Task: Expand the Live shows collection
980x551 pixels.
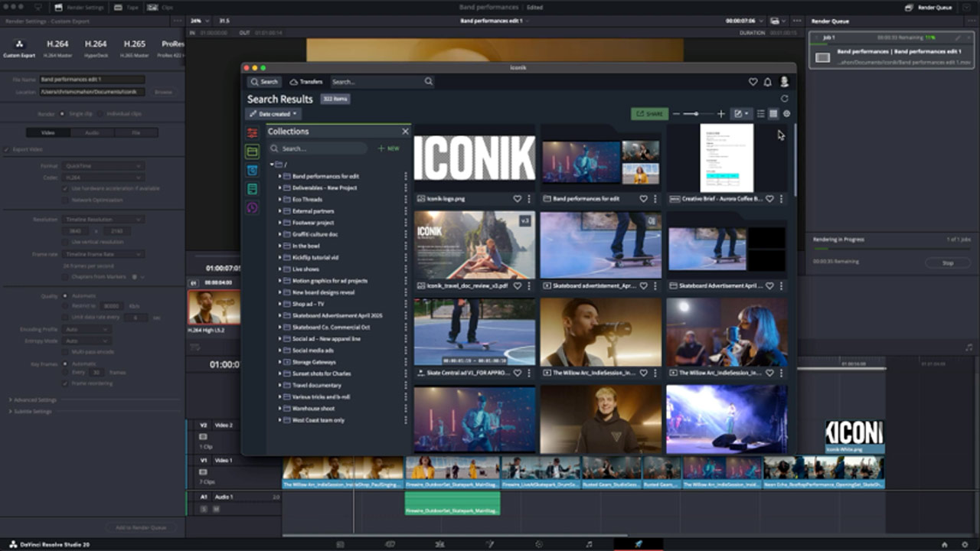Action: 279,269
